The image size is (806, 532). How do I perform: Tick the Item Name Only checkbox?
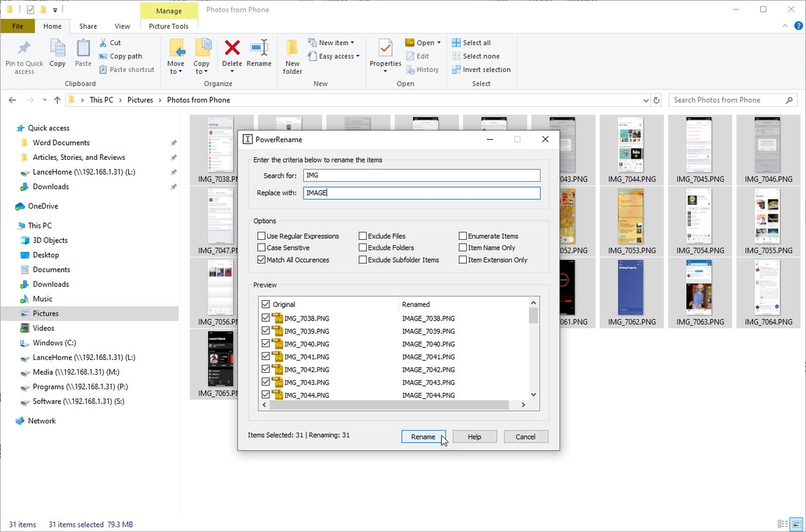click(463, 248)
